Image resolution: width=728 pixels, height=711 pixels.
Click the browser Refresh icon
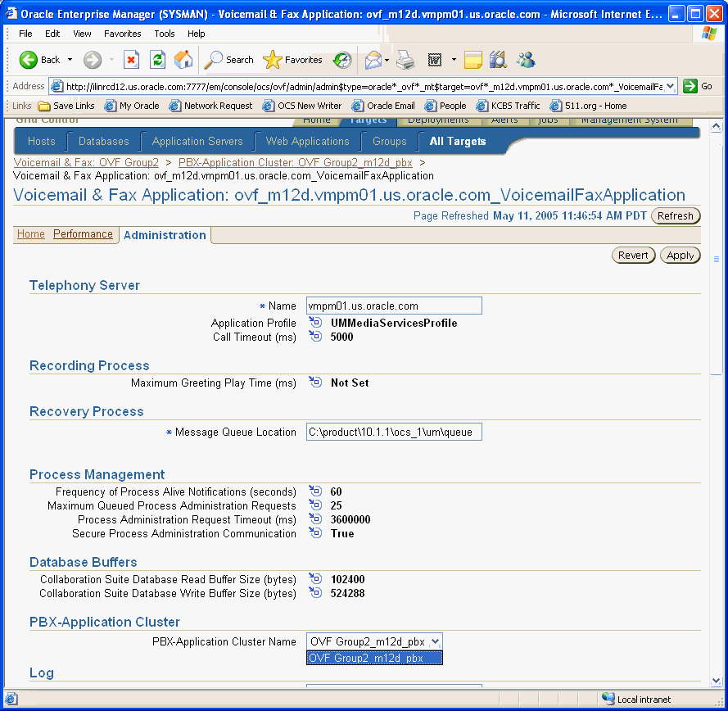[156, 60]
